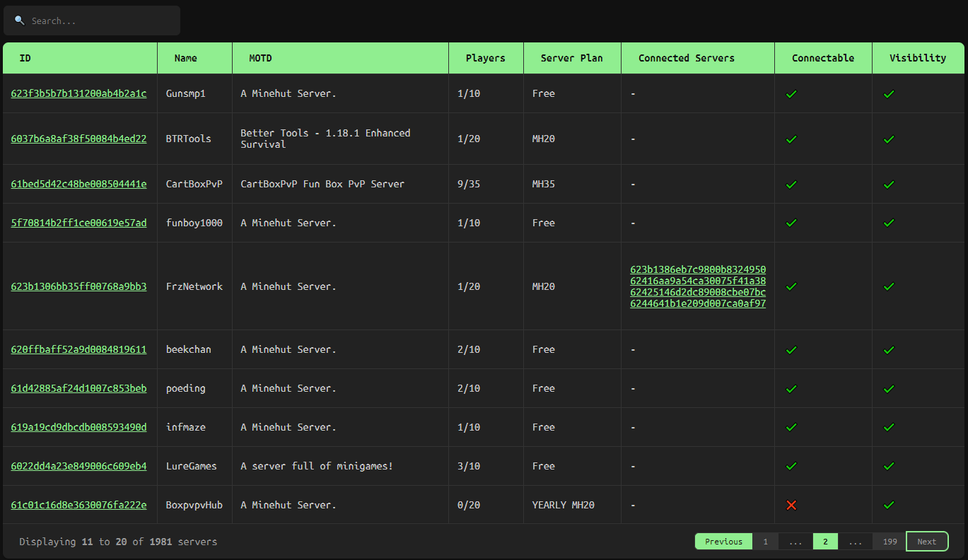Open connected server 62425146d2dc89008cbe07bc
968x560 pixels.
[698, 292]
